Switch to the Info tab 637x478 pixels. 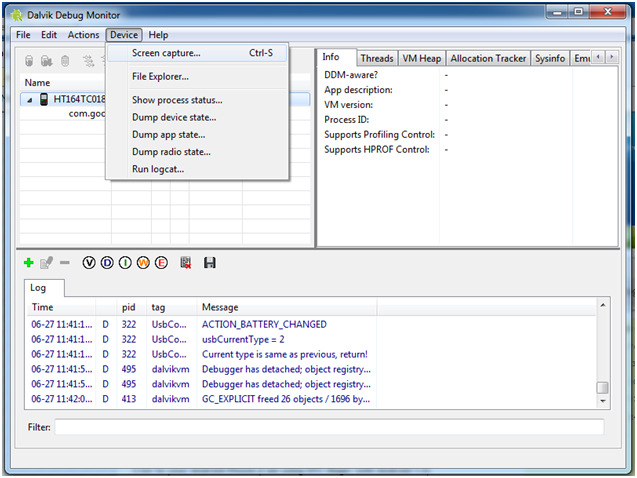click(x=336, y=57)
